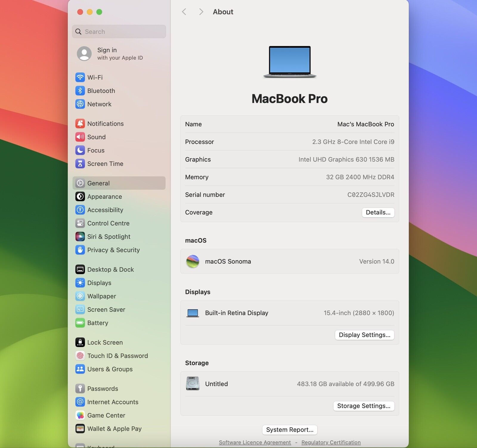Open Storage Settings...
Screen dimensions: 477x448
(364, 406)
